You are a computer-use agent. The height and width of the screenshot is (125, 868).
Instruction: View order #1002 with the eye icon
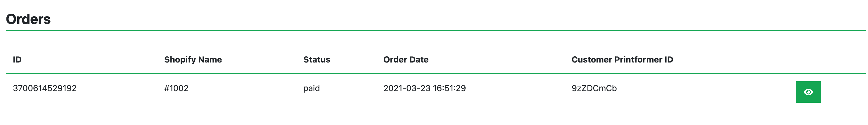coord(808,92)
